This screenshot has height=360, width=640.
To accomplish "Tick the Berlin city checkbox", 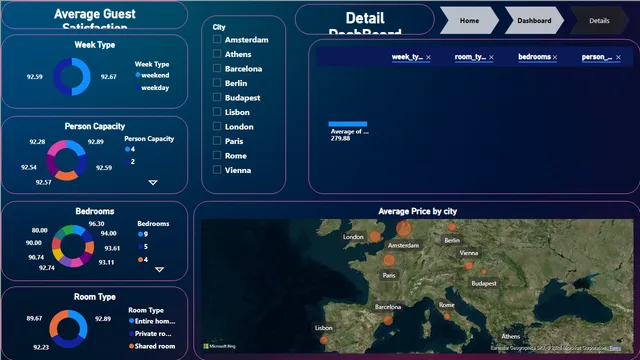I will 217,83.
